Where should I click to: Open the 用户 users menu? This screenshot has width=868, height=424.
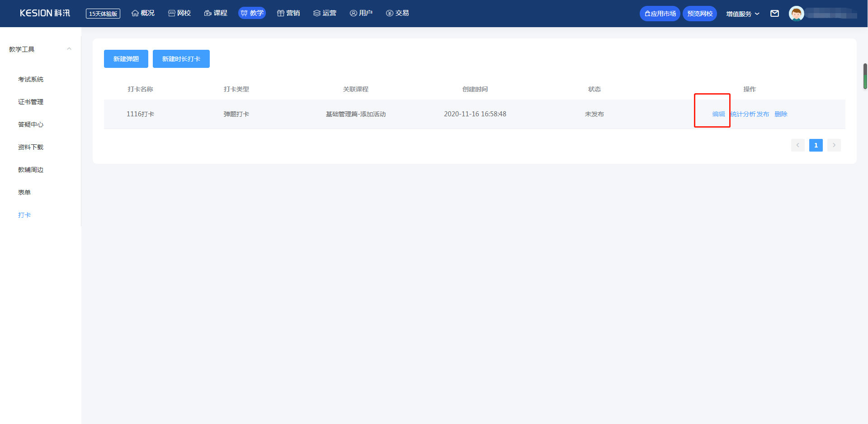coord(361,13)
